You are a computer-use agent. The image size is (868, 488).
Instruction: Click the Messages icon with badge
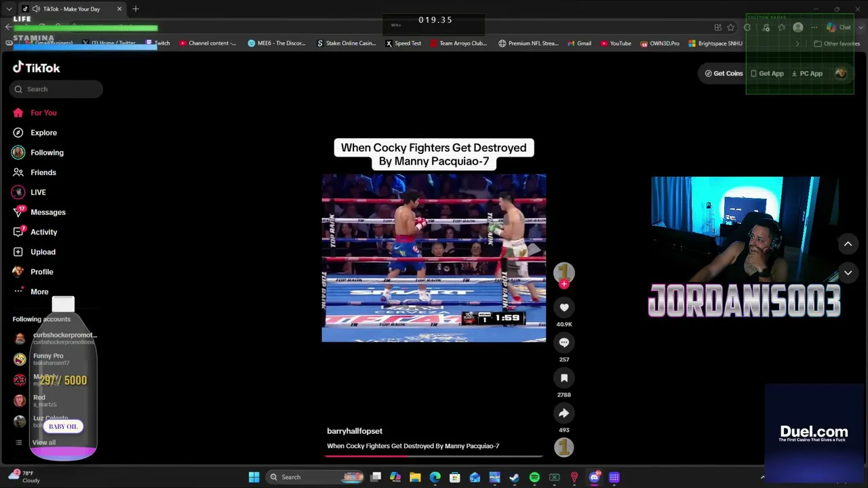pyautogui.click(x=18, y=212)
